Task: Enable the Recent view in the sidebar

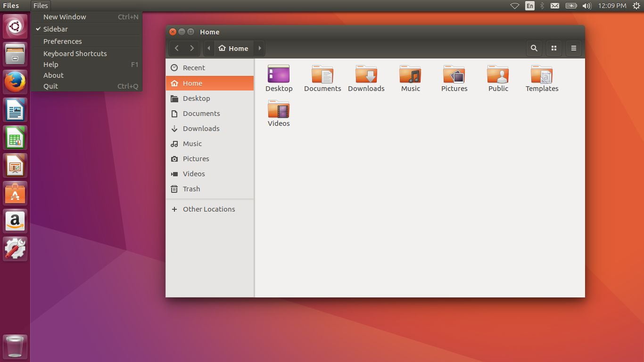Action: coord(194,68)
